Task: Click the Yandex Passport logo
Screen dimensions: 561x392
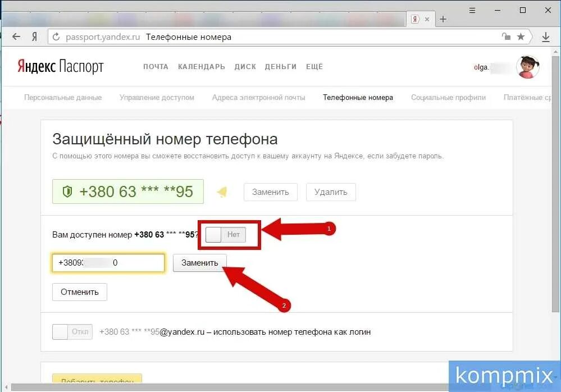Action: pyautogui.click(x=60, y=66)
